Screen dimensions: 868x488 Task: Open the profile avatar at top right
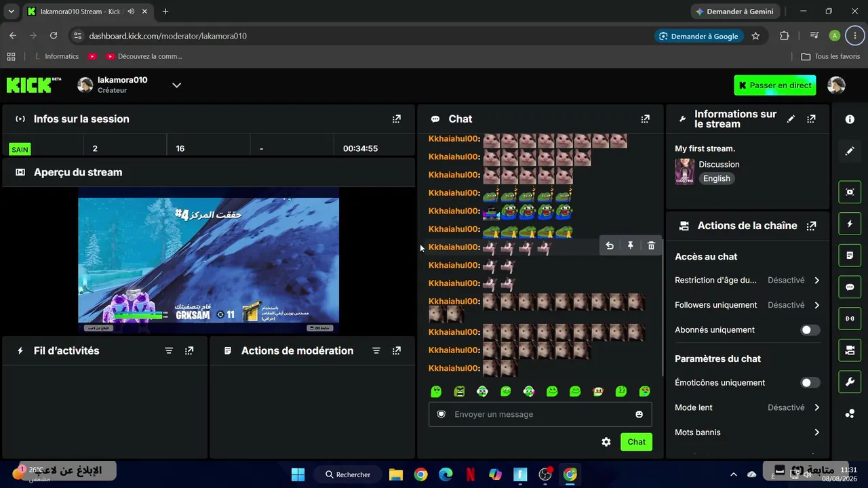836,85
